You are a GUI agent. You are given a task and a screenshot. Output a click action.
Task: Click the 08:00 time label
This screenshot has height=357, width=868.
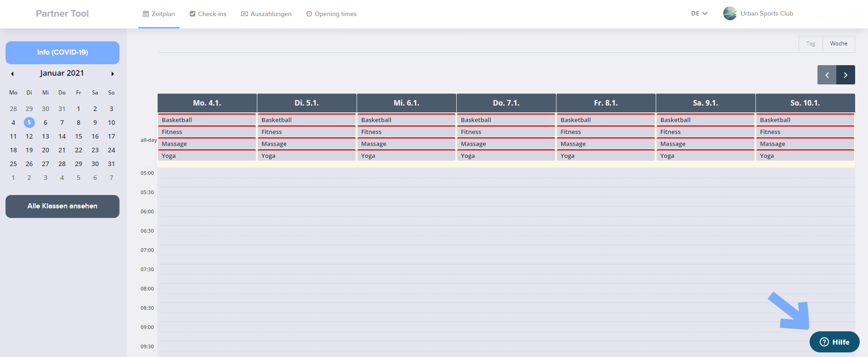point(147,289)
